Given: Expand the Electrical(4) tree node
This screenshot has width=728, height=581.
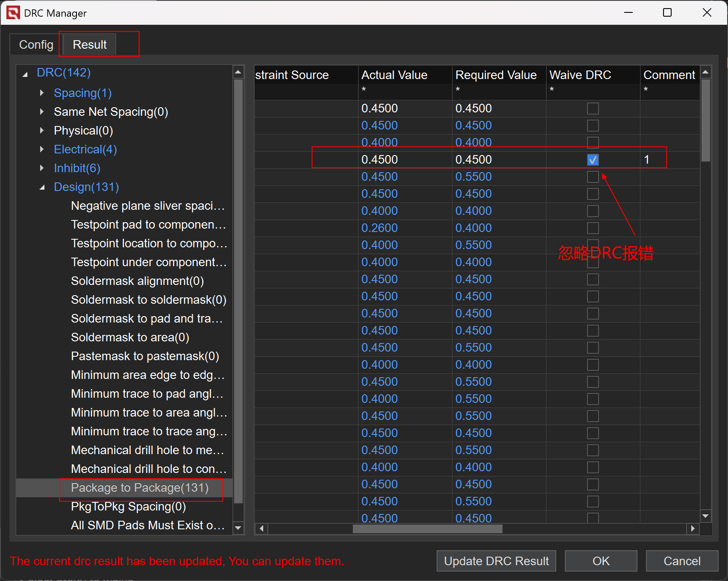Looking at the screenshot, I should pos(42,150).
